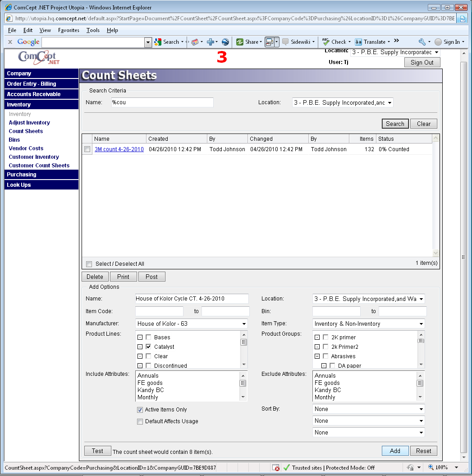Click the zoom magnifier icon in status bar
Screen dimensions: 472x476
click(x=431, y=467)
